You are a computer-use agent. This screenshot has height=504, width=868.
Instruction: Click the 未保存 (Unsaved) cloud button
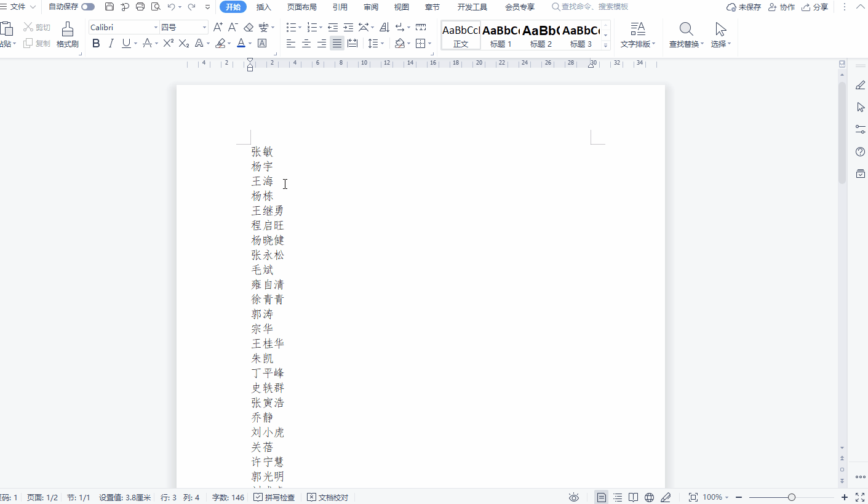pyautogui.click(x=744, y=7)
